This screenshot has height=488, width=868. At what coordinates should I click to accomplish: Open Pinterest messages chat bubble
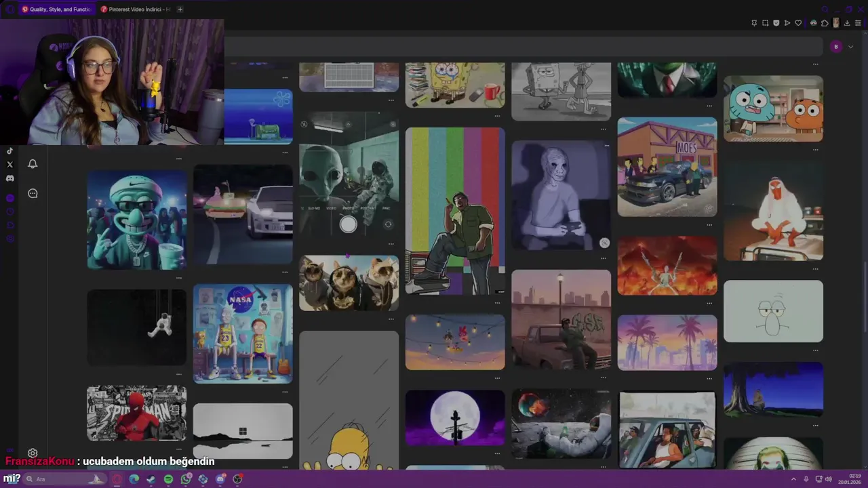[33, 193]
